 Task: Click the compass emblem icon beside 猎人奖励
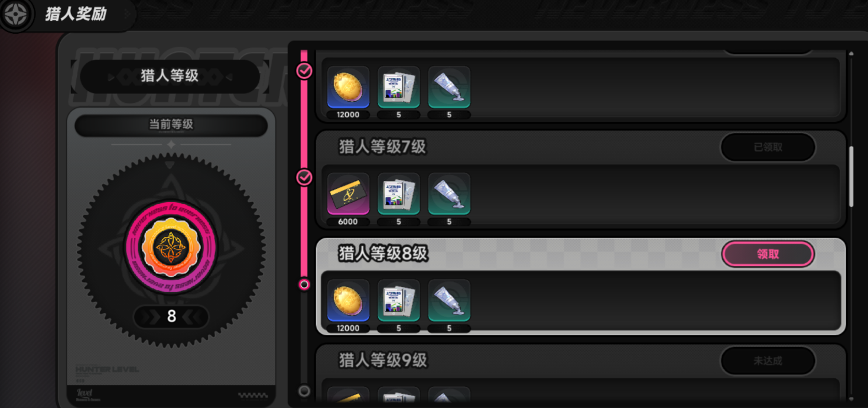[x=15, y=15]
